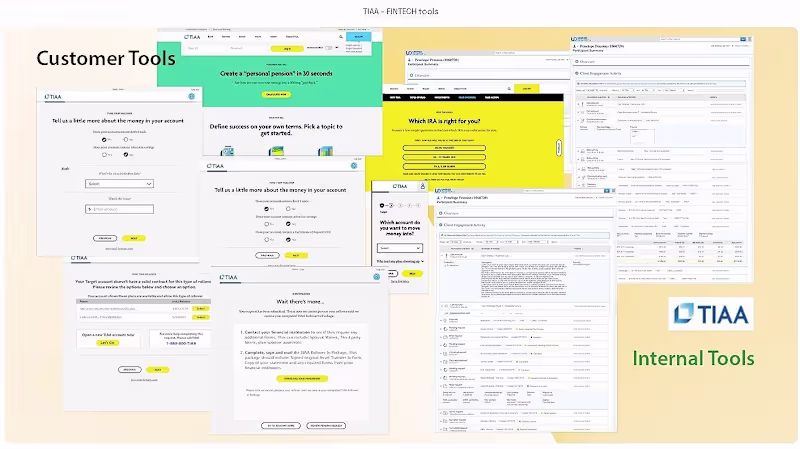This screenshot has height=449, width=800.
Task: Click yellow 'Calculate now' button on green banner
Action: click(276, 94)
